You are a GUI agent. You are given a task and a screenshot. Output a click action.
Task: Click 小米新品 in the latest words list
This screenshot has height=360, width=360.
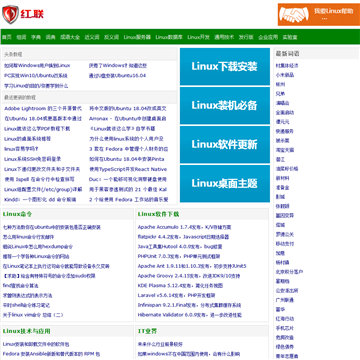[285, 75]
